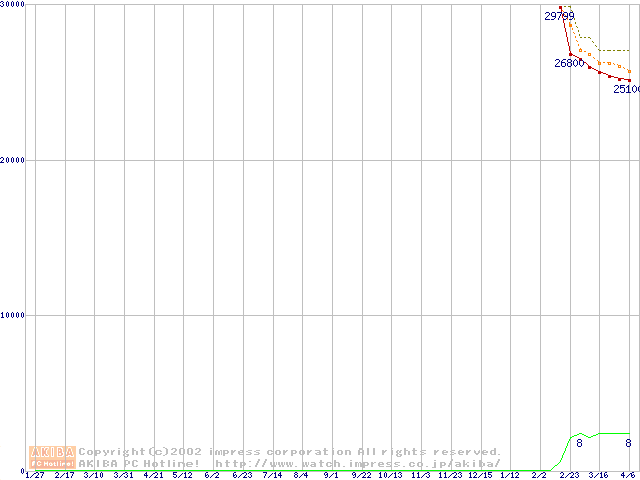Screen dimensions: 640x480
Task: Open the www.watch.impress.co.jp/akiba URL
Action: pyautogui.click(x=357, y=463)
